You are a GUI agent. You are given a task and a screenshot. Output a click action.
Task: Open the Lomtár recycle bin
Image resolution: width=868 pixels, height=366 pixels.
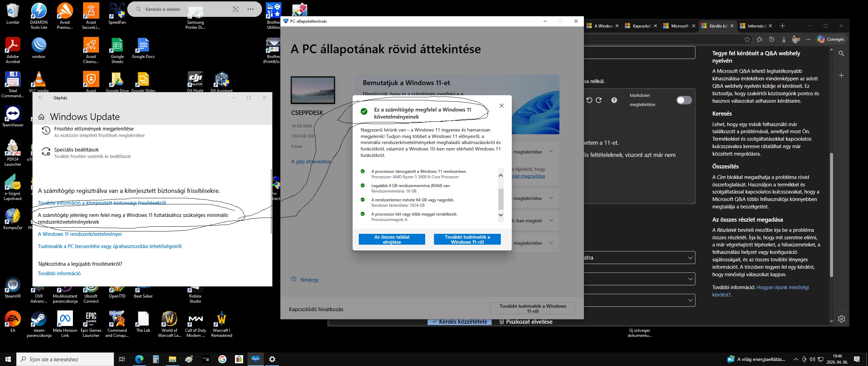tap(13, 14)
